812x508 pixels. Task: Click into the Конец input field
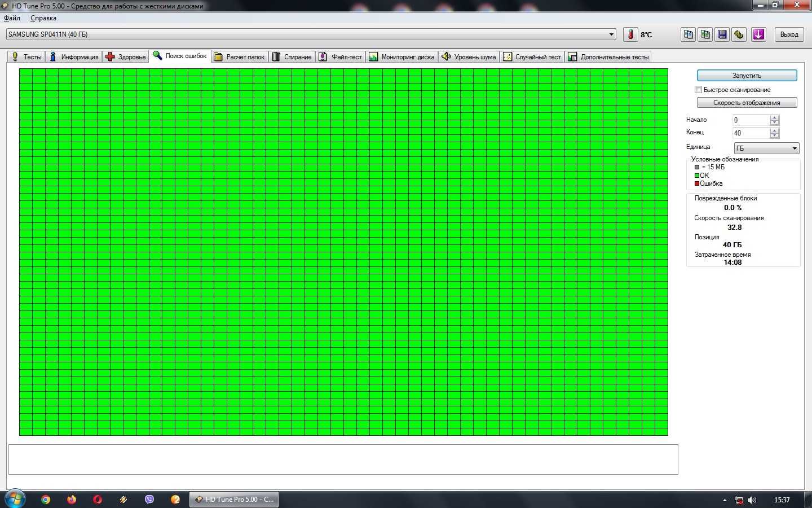tap(751, 133)
